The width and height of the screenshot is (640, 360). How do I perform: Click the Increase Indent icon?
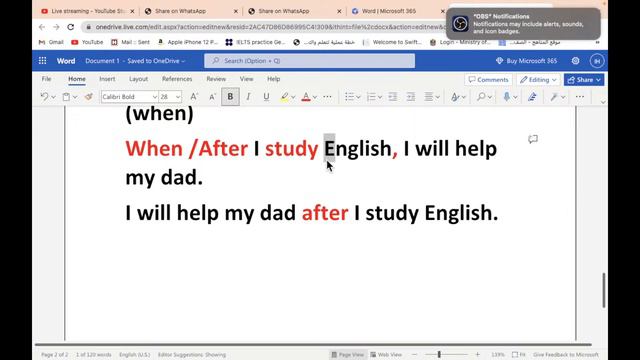[411, 97]
